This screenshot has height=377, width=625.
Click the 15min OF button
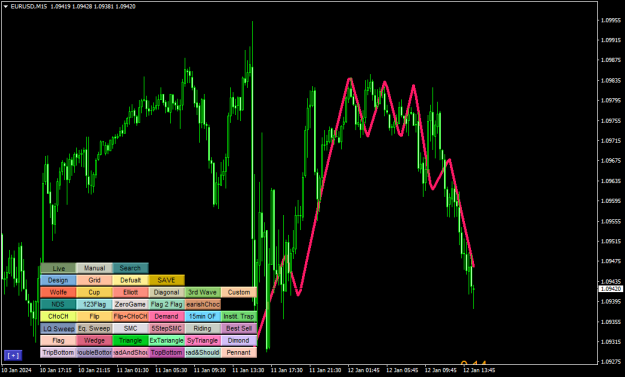click(x=202, y=316)
